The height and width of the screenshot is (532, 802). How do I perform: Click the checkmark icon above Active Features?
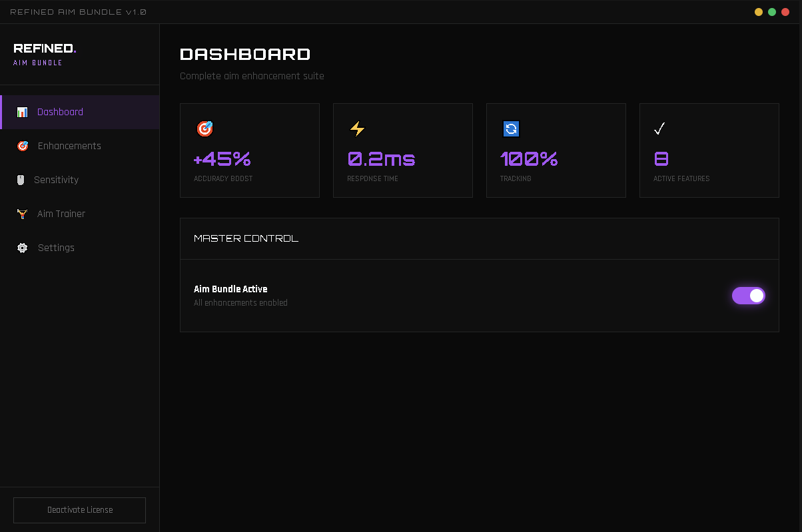click(659, 129)
